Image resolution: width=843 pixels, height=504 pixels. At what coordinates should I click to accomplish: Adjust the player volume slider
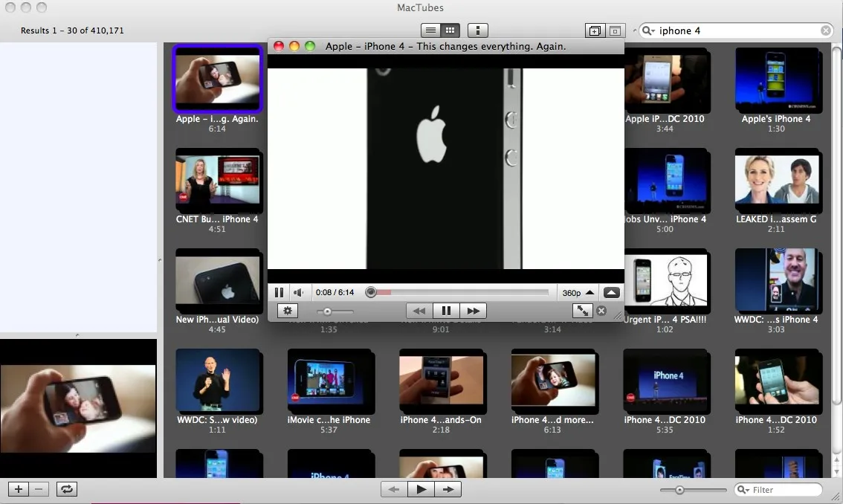(335, 311)
